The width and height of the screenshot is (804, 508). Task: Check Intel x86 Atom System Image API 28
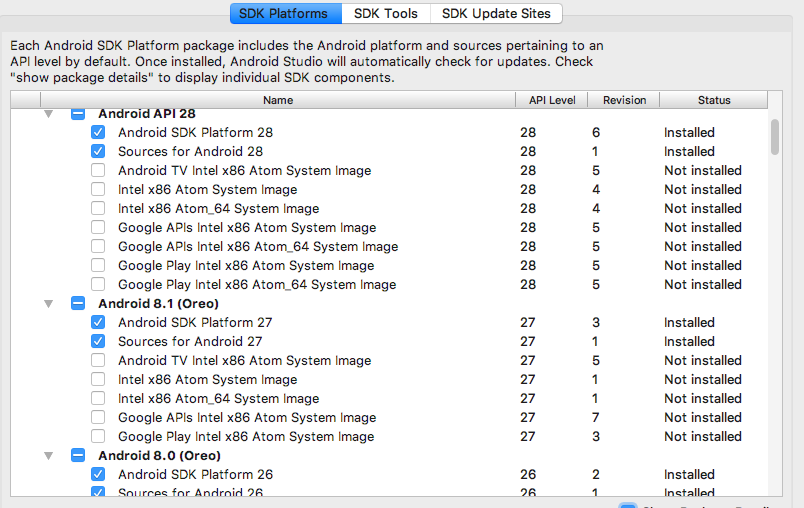tap(98, 189)
